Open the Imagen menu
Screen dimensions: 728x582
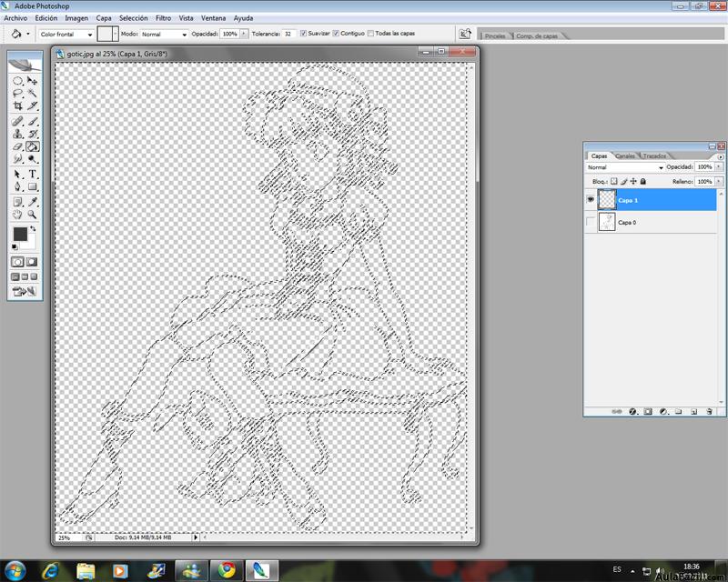(76, 18)
